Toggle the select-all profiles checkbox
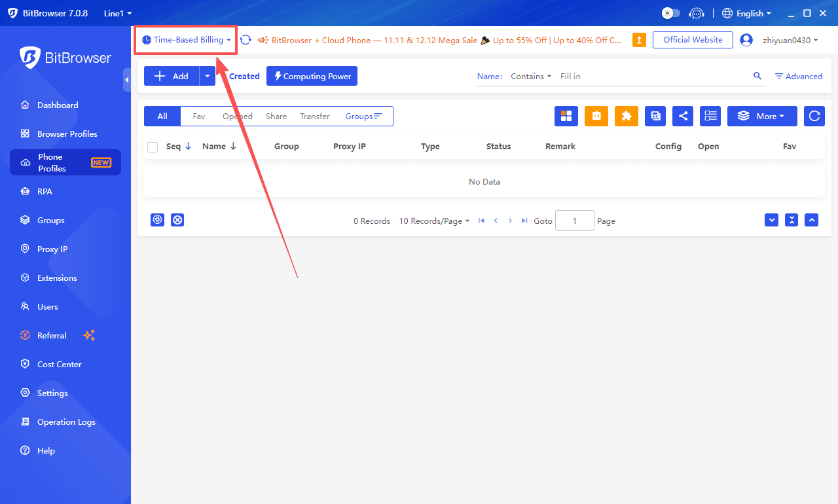 (153, 147)
